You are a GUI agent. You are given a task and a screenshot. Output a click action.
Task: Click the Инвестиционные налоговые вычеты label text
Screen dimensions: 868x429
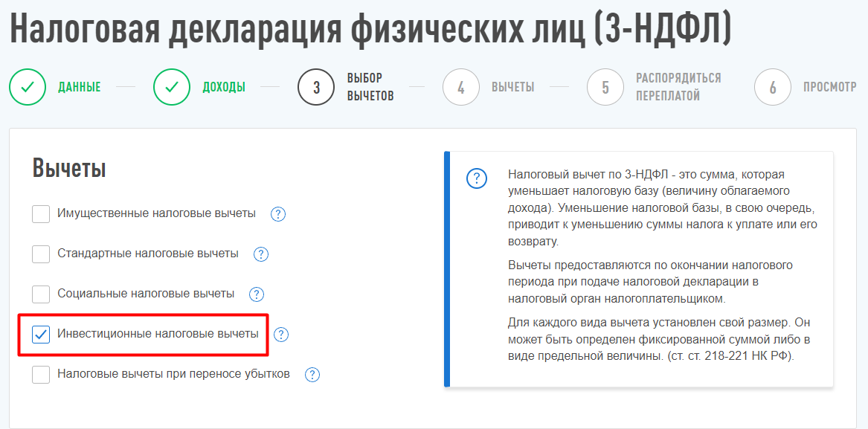158,334
